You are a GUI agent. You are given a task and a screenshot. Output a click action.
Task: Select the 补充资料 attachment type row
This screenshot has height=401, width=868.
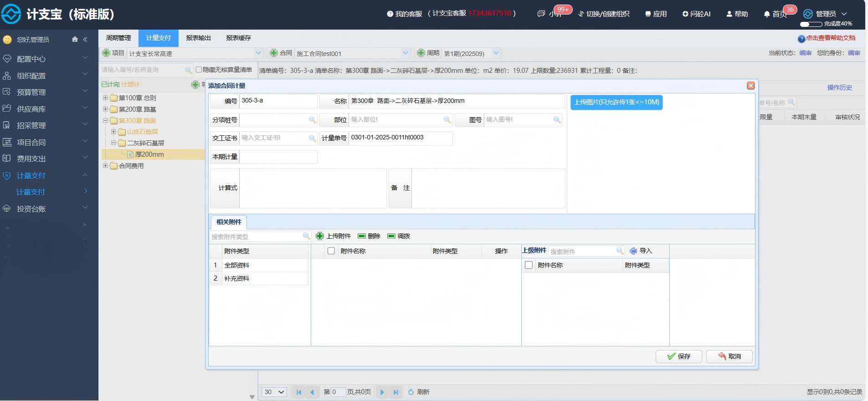(259, 278)
